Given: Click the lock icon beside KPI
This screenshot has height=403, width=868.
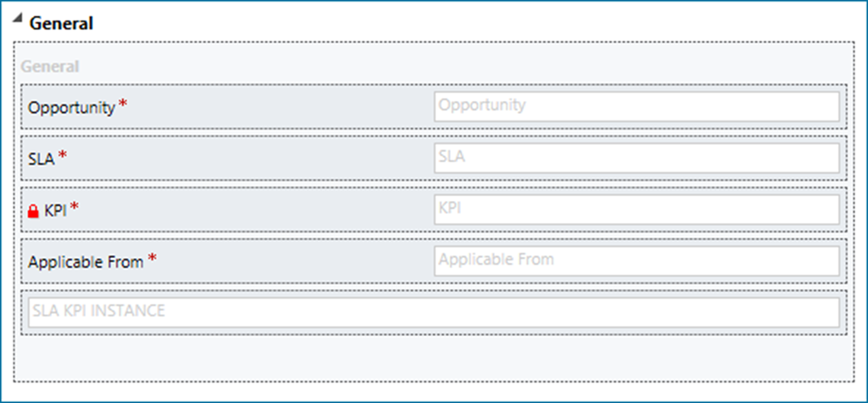Looking at the screenshot, I should click(34, 210).
